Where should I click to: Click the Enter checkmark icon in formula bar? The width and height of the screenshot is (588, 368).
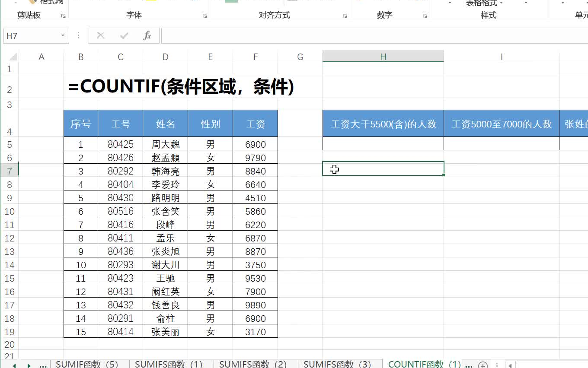pyautogui.click(x=125, y=36)
